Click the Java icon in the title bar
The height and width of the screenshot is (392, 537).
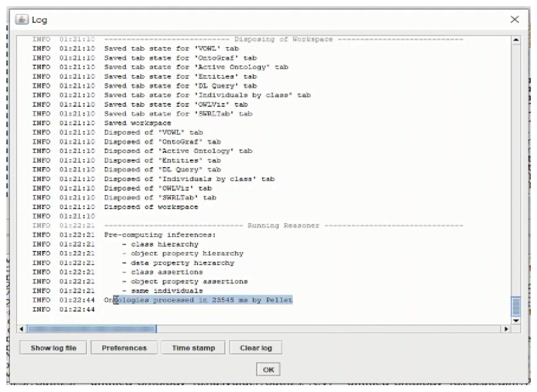pyautogui.click(x=22, y=19)
